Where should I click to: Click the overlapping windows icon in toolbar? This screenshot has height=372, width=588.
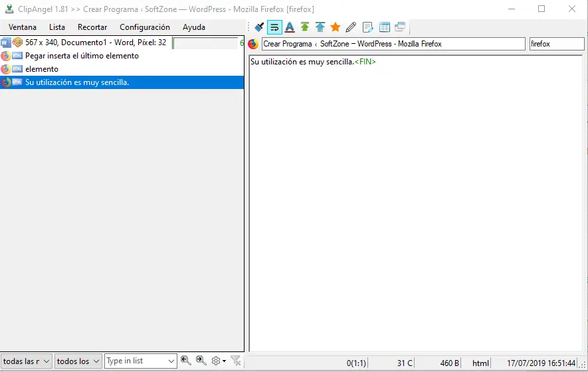click(x=400, y=27)
